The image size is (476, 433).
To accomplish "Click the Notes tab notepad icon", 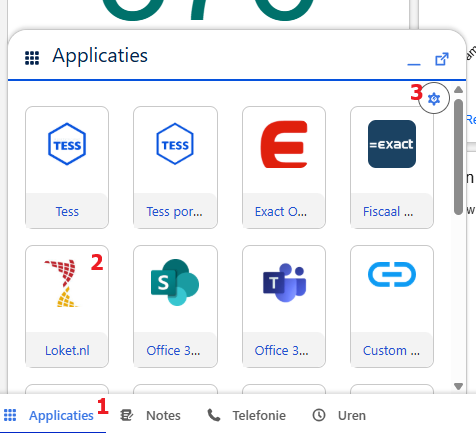I will pos(127,415).
